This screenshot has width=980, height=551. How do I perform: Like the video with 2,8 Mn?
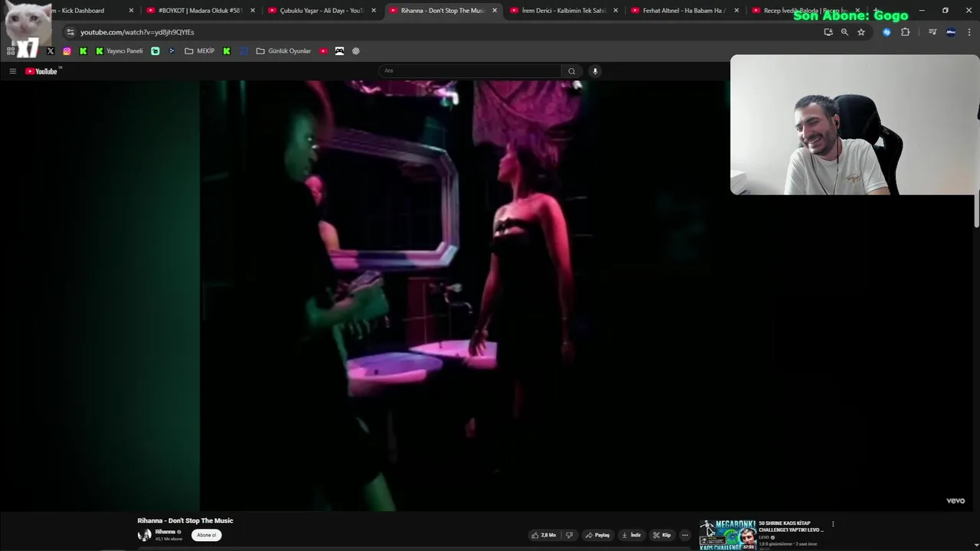pos(544,535)
